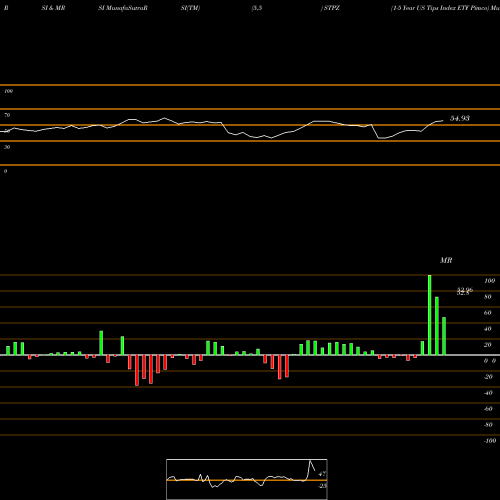Click the MR axis label 40

pos(488,329)
